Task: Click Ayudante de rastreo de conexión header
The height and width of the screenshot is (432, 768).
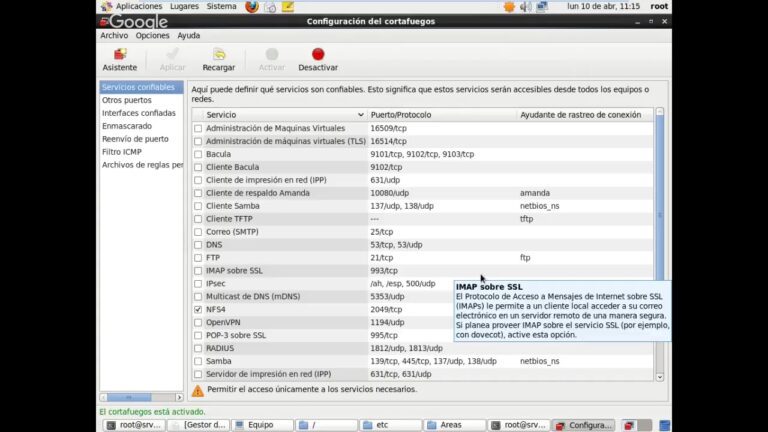Action: pyautogui.click(x=585, y=115)
